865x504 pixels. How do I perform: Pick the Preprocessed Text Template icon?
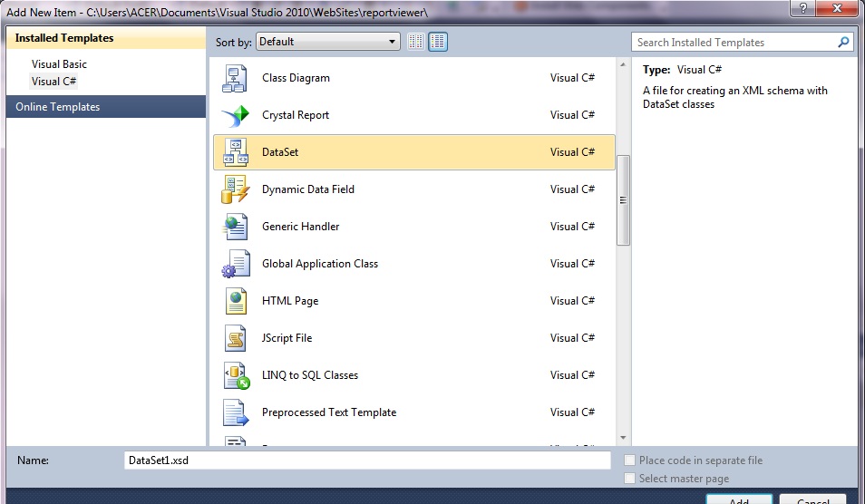click(x=236, y=412)
